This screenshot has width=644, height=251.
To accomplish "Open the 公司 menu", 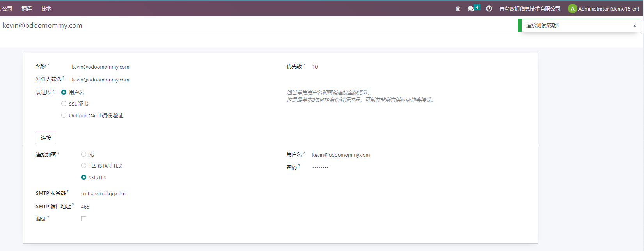I will 7,9.
